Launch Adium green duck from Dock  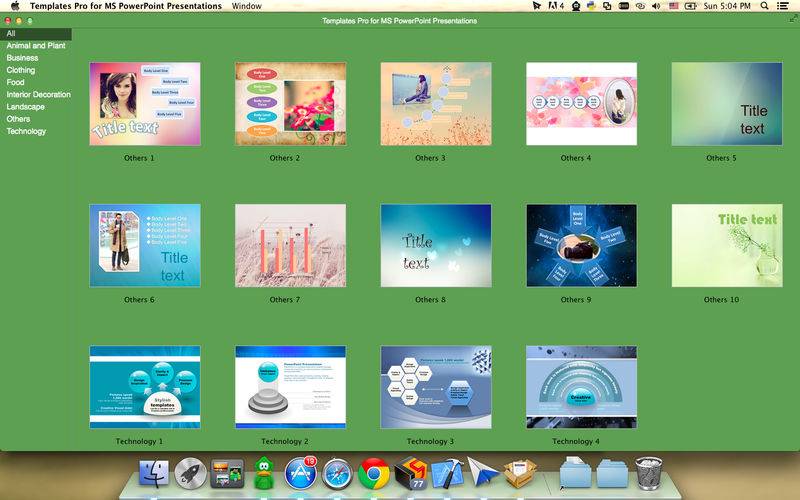pyautogui.click(x=264, y=473)
